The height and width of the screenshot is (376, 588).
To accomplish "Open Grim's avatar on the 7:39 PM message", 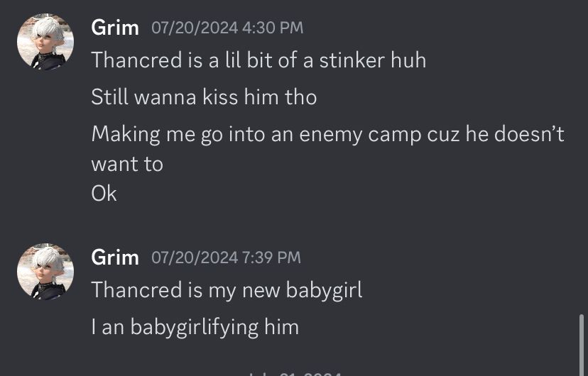I will coord(45,272).
